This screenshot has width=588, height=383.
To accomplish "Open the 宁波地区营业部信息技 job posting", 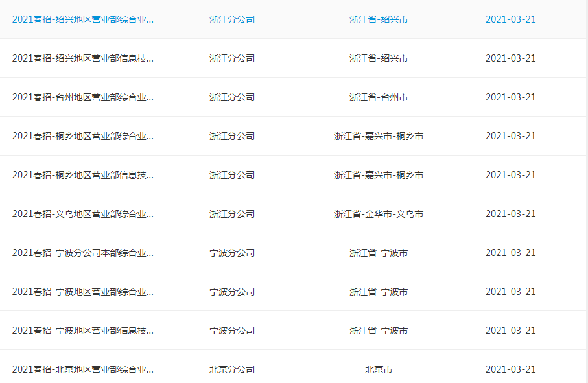I will click(83, 331).
